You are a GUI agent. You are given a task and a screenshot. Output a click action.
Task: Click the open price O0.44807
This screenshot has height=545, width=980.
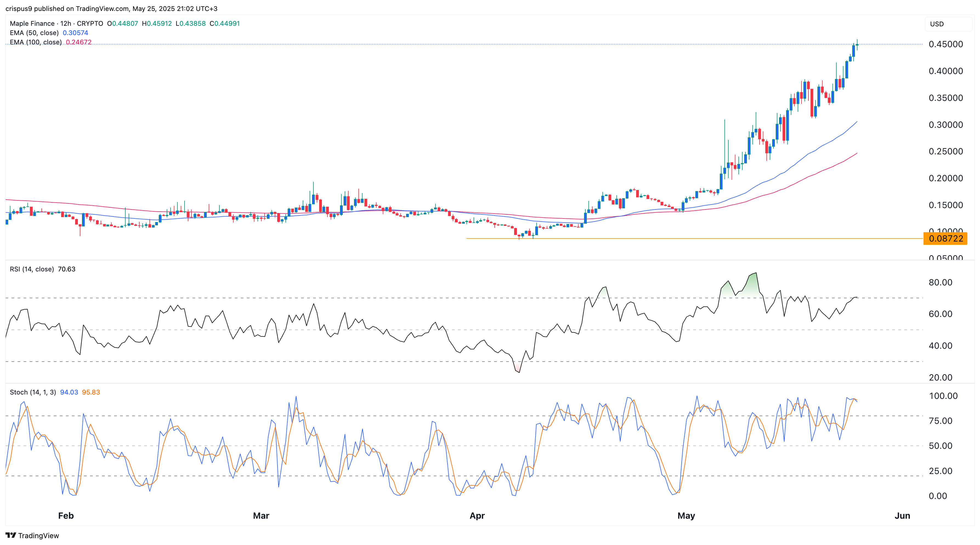123,23
